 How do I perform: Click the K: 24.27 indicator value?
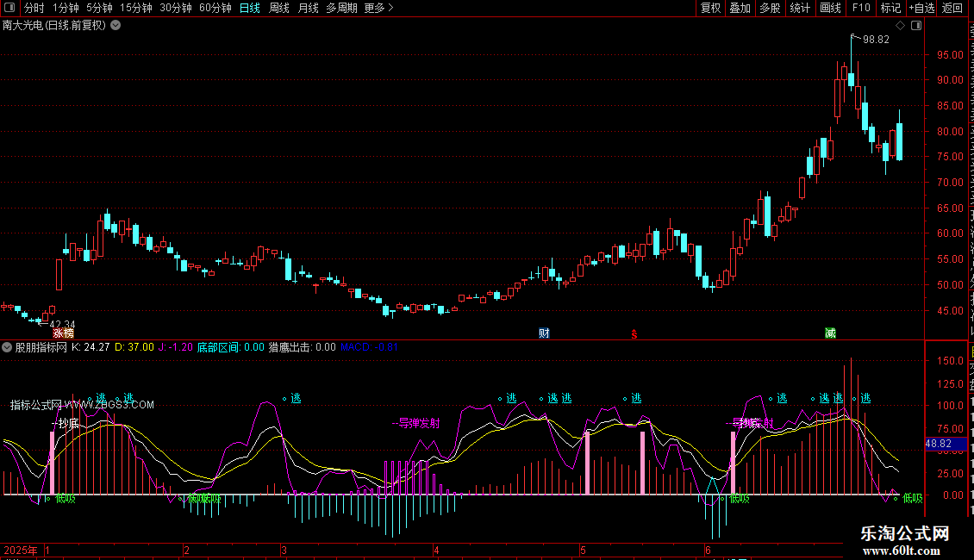[91, 347]
